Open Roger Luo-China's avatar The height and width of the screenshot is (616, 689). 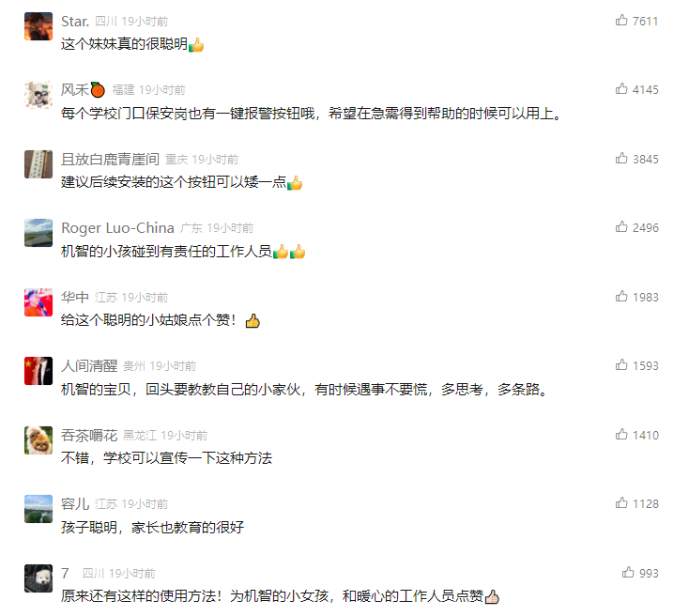click(38, 233)
